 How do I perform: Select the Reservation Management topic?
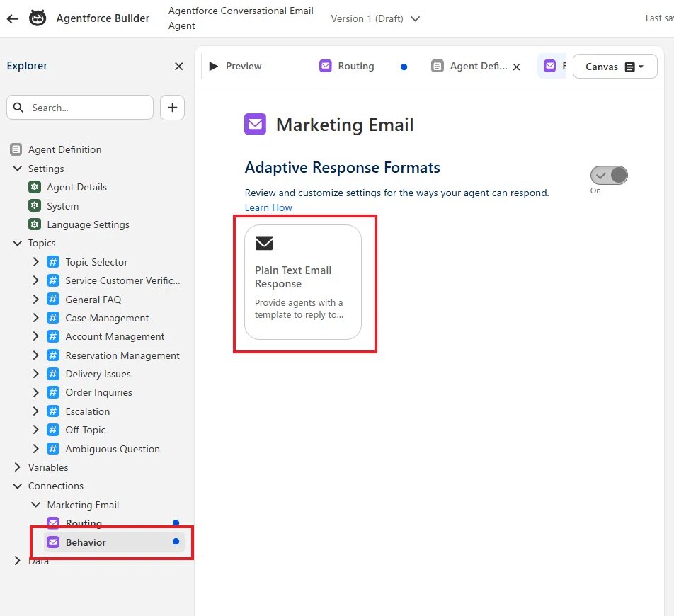[x=122, y=355]
